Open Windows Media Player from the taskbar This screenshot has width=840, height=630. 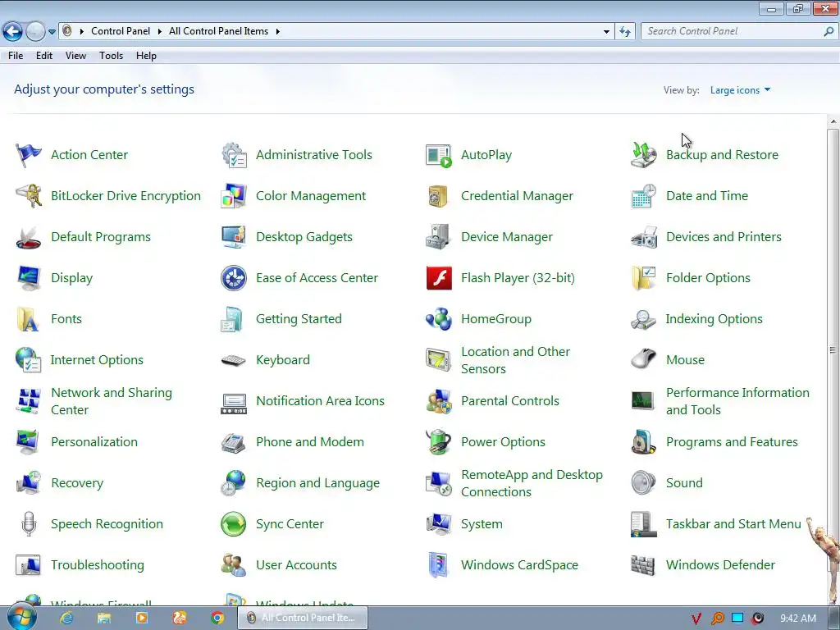(x=142, y=619)
